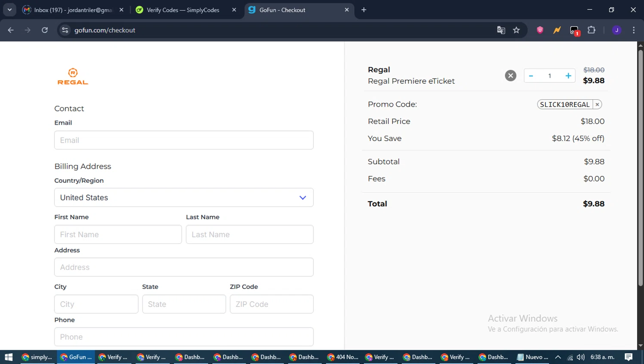Increase ticket quantity with plus button
The width and height of the screenshot is (644, 364).
coord(568,76)
